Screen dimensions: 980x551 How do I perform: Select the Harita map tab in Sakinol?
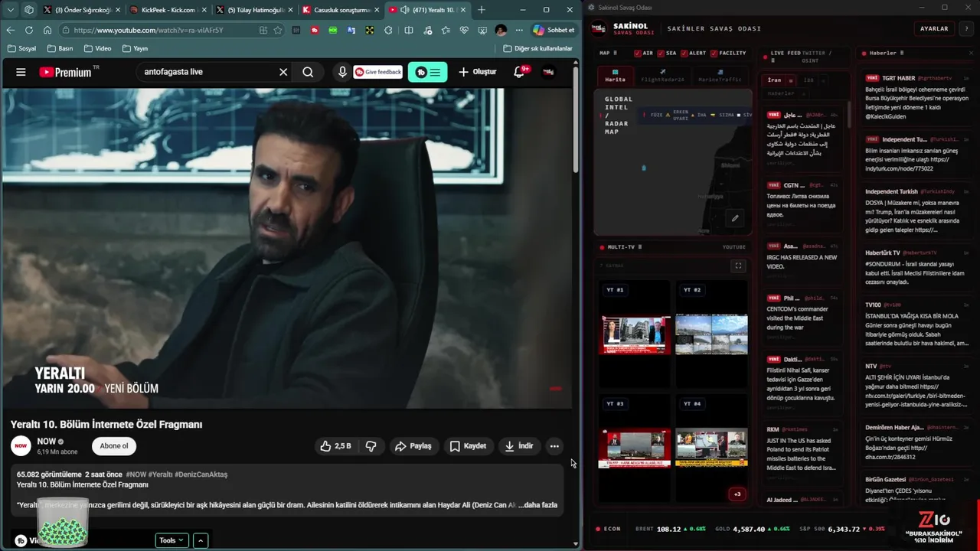point(615,76)
